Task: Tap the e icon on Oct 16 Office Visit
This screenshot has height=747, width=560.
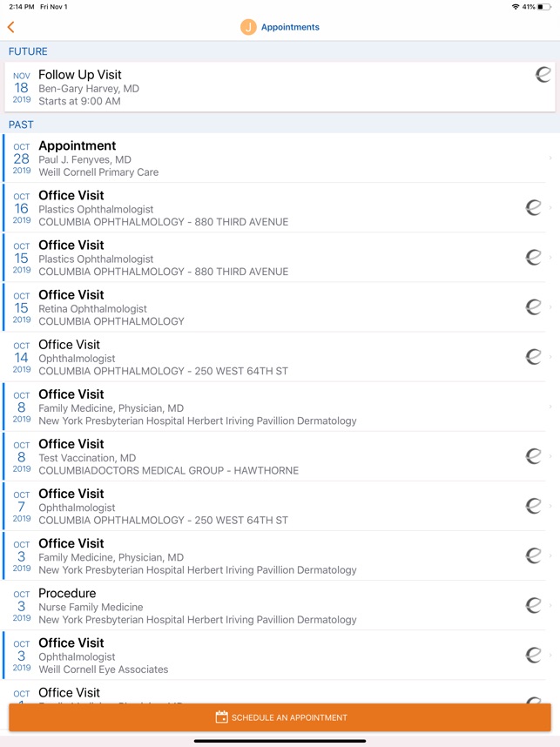Action: [x=533, y=208]
